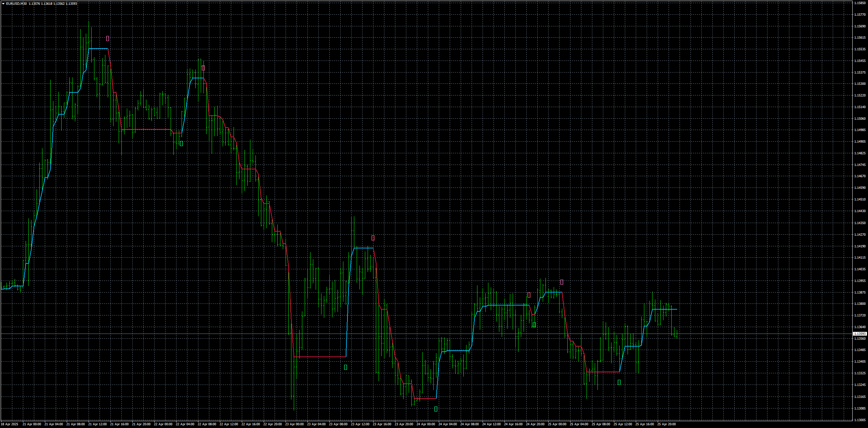The width and height of the screenshot is (868, 428).
Task: Click the 25 Apr 20:00 time label
Action: pyautogui.click(x=667, y=424)
